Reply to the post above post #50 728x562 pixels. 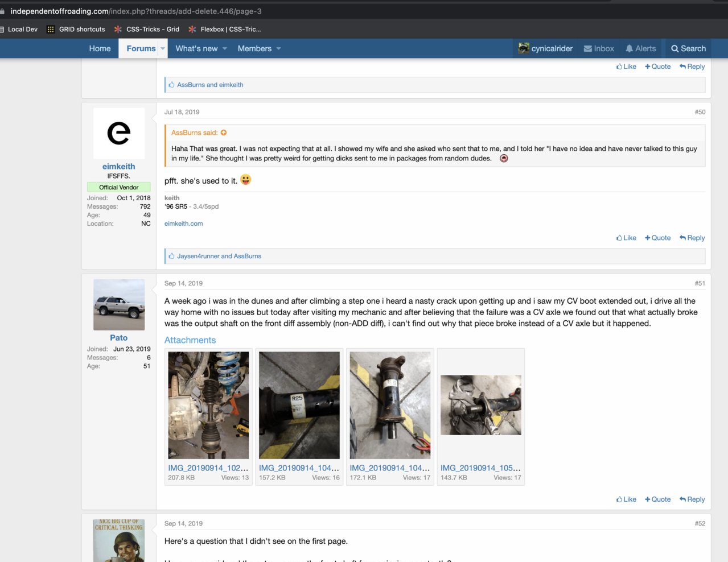pos(692,67)
